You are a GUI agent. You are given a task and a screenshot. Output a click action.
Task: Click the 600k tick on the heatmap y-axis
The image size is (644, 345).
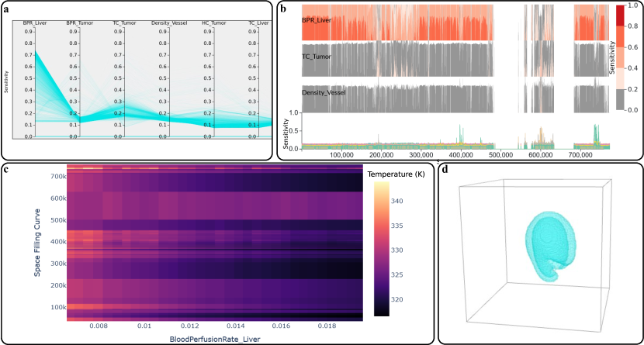pyautogui.click(x=58, y=198)
